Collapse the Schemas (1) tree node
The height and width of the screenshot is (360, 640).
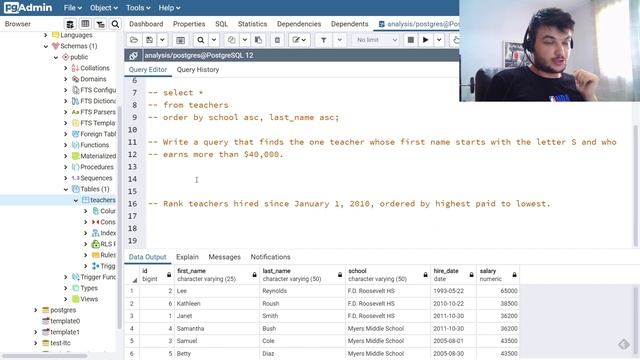[46, 46]
